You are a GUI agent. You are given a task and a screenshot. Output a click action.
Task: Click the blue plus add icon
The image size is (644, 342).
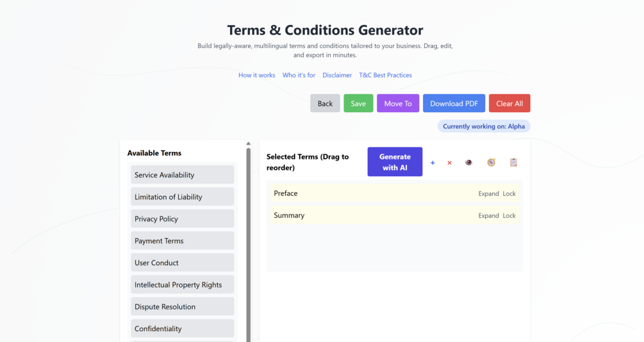click(x=433, y=163)
